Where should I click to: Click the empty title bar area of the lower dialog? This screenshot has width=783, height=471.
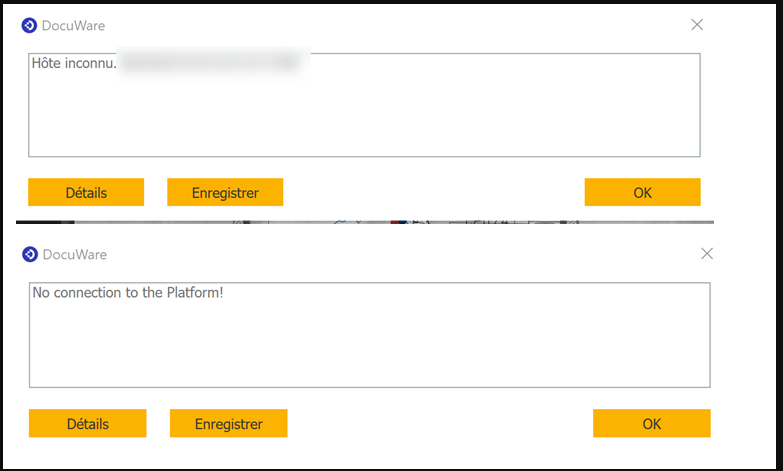(x=400, y=254)
